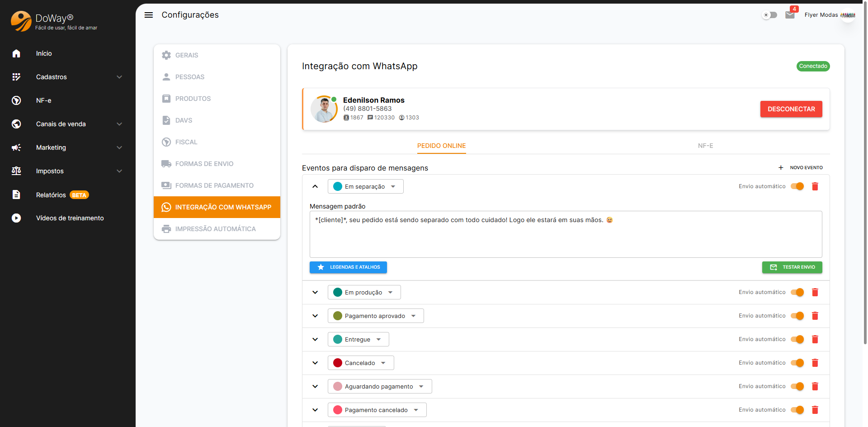This screenshot has width=868, height=427.
Task: Click the DESCONECTAR button
Action: coord(791,109)
